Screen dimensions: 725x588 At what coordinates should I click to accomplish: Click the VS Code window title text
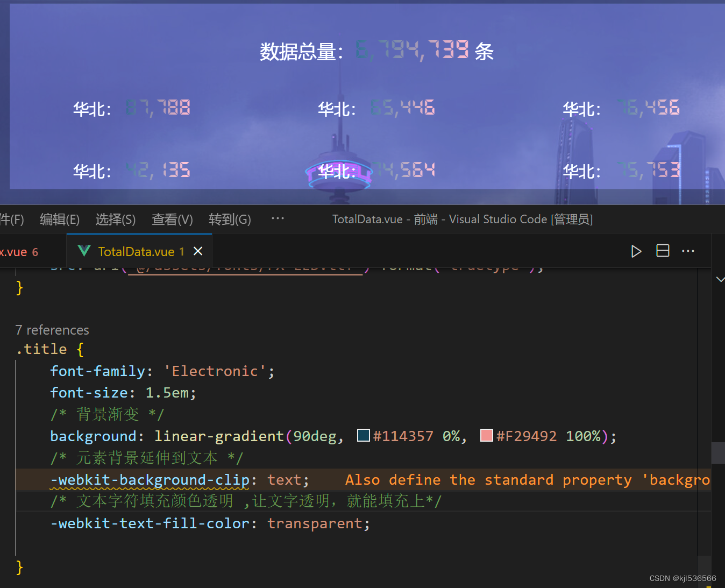pyautogui.click(x=463, y=219)
